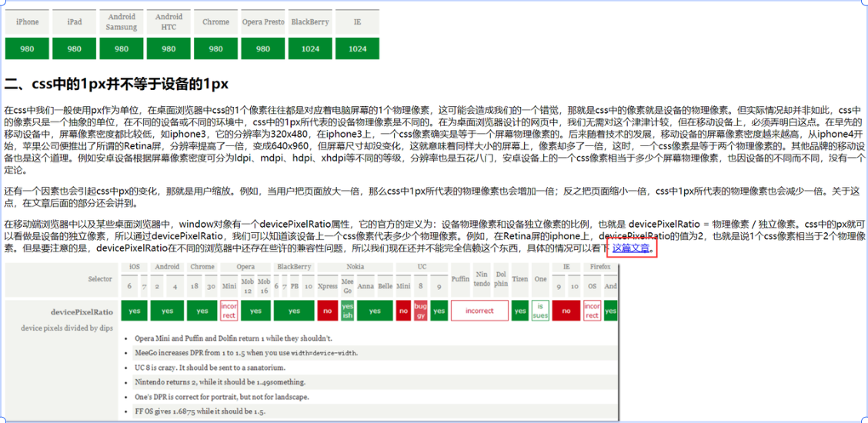Click the 'incorrect' cell under Opera Mini
This screenshot has width=868, height=423.
point(229,311)
